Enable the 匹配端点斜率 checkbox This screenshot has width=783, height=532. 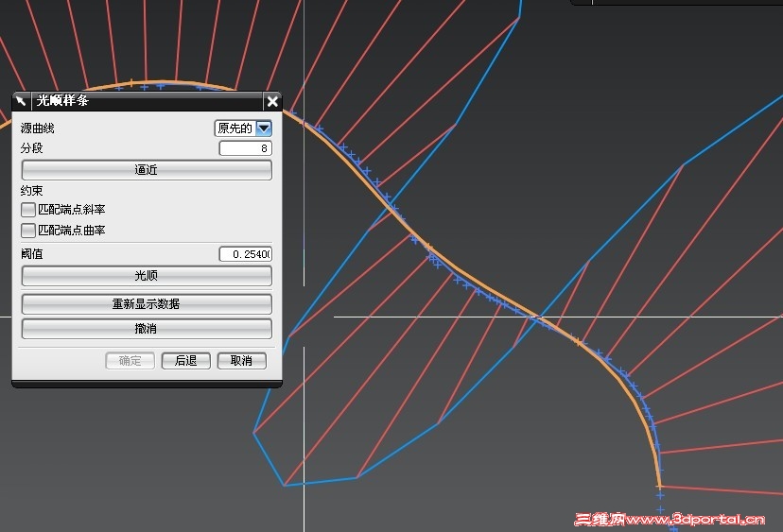[28, 210]
